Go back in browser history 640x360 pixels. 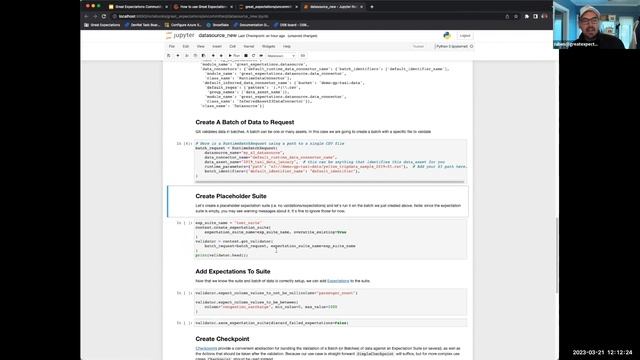(x=86, y=16)
